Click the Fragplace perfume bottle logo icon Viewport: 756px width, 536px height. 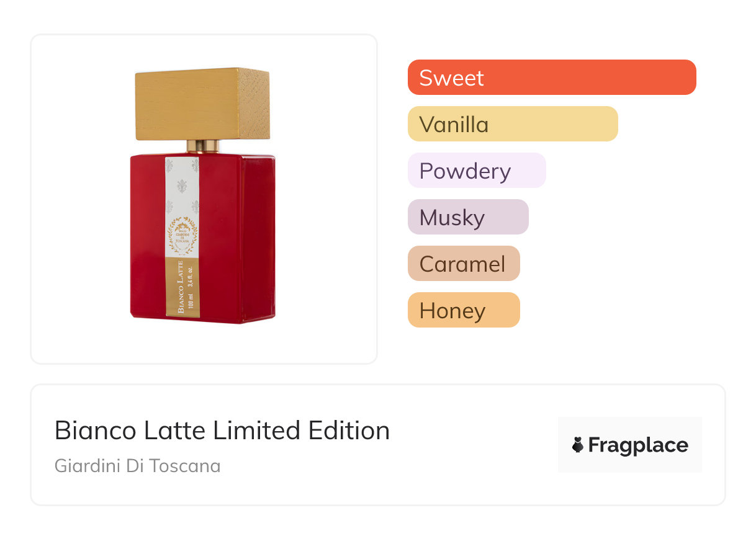pos(578,445)
